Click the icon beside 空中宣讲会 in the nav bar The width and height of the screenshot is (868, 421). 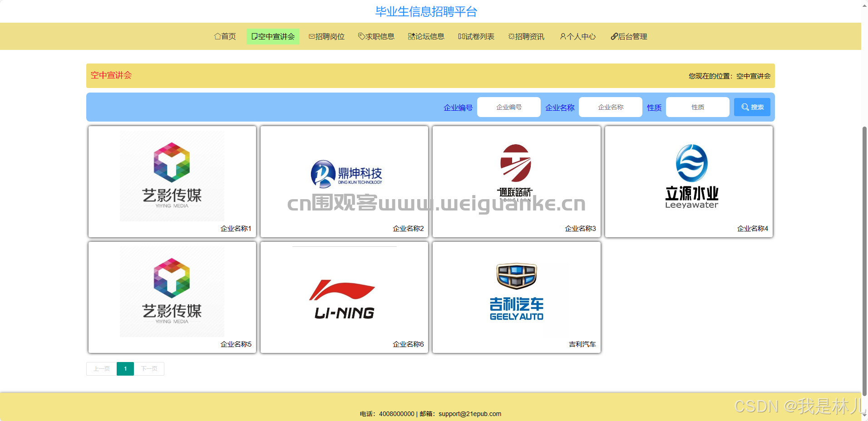(x=254, y=36)
